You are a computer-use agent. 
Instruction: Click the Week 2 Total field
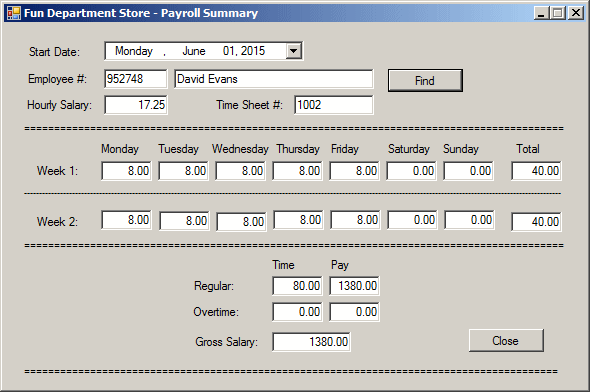(x=537, y=222)
